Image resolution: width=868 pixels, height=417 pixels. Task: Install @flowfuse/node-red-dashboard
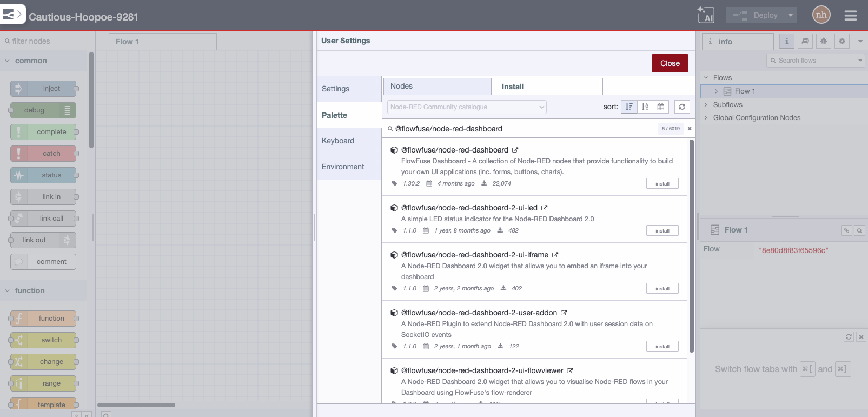[662, 184]
